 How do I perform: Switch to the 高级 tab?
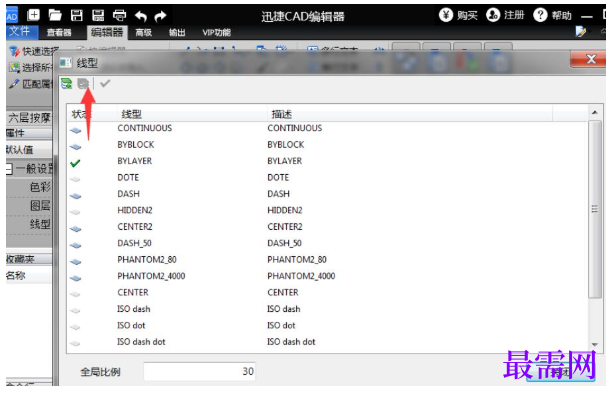pyautogui.click(x=144, y=33)
